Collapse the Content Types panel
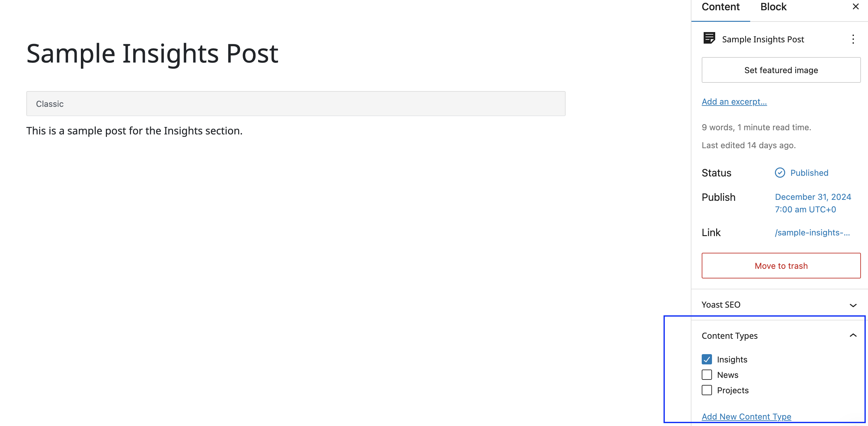 pos(853,336)
